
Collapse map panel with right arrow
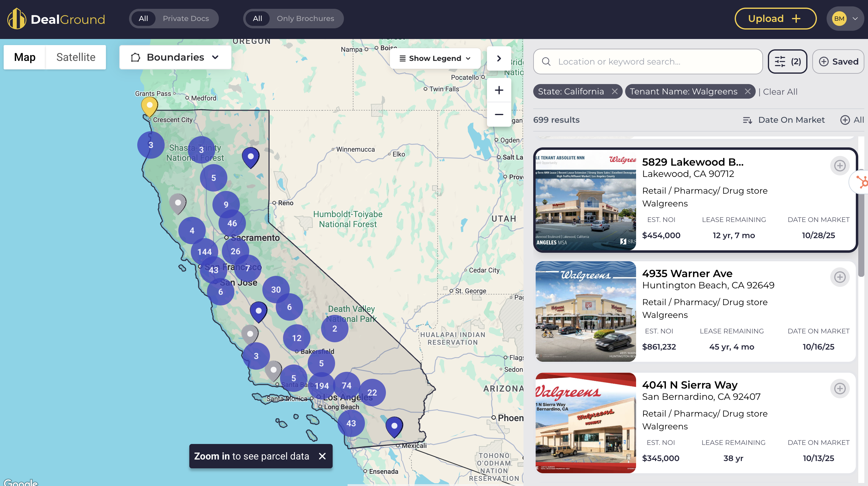(499, 58)
